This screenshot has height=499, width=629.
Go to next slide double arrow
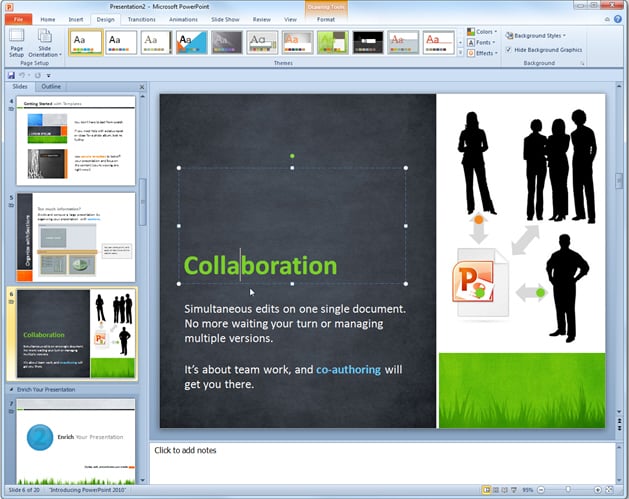point(619,428)
